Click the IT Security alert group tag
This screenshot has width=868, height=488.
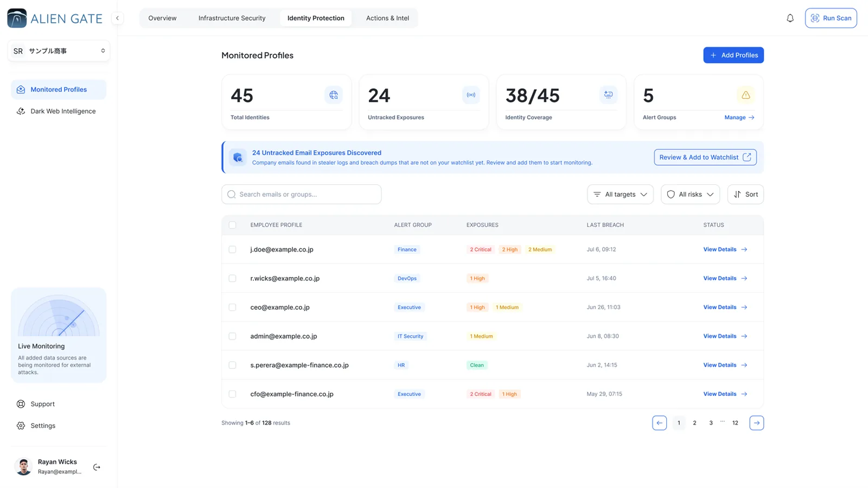click(x=410, y=336)
